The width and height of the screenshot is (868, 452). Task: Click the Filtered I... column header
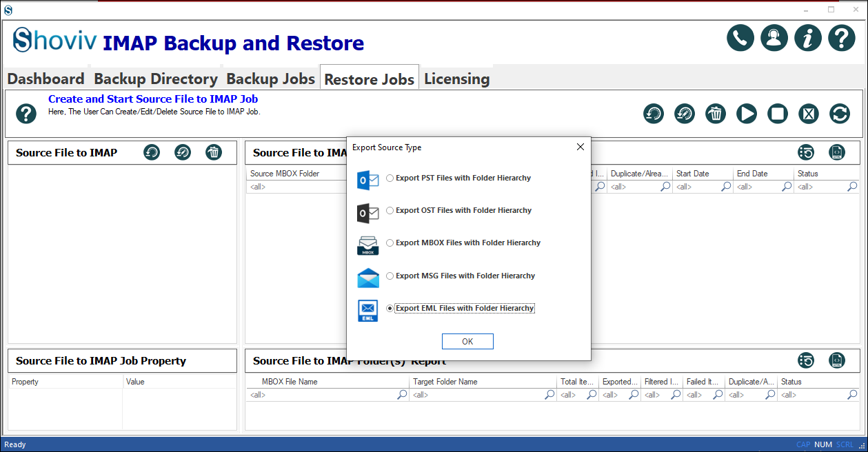point(662,382)
